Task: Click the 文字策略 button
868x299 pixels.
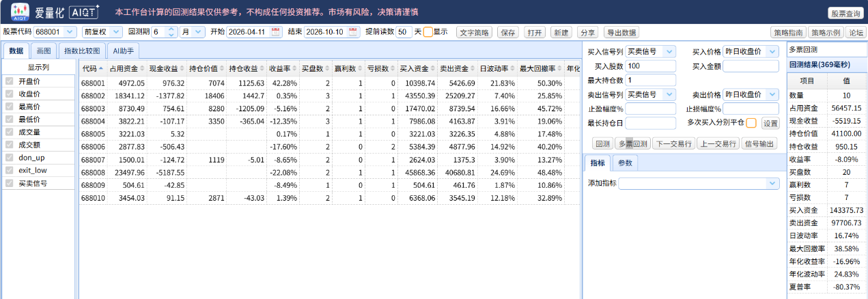Action: [x=474, y=32]
